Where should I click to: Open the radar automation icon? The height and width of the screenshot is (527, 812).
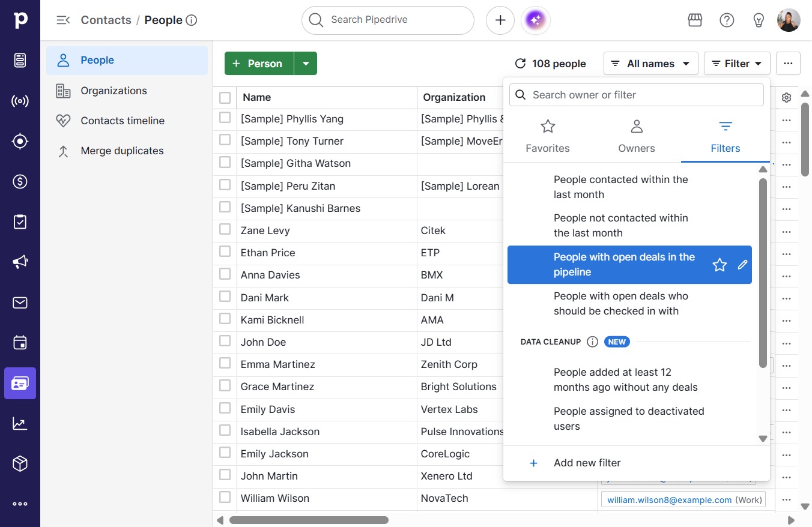click(x=20, y=101)
